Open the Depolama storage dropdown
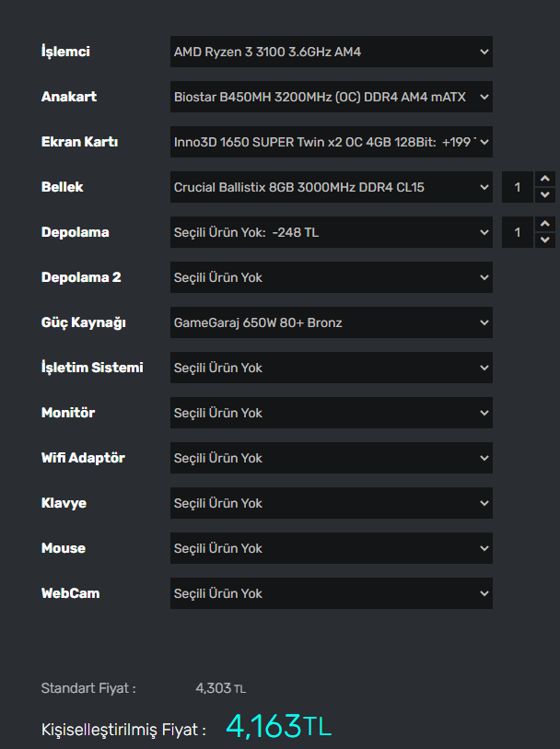 331,232
